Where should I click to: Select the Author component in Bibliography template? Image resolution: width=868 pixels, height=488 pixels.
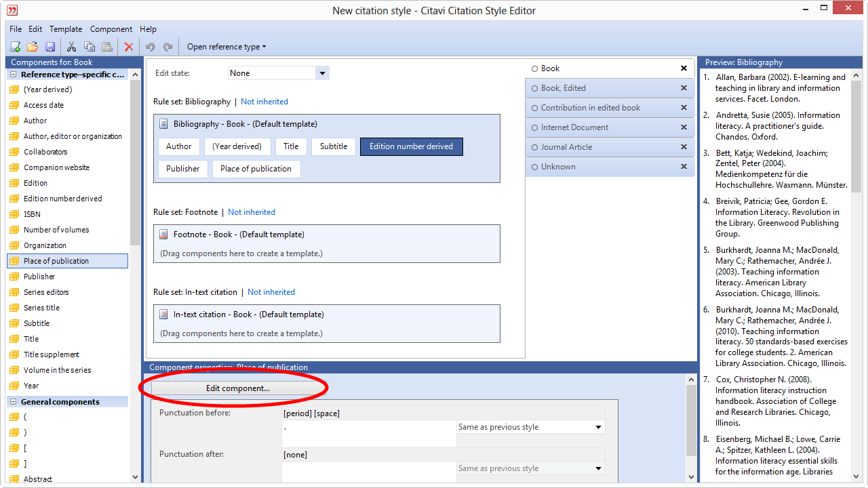(x=179, y=146)
